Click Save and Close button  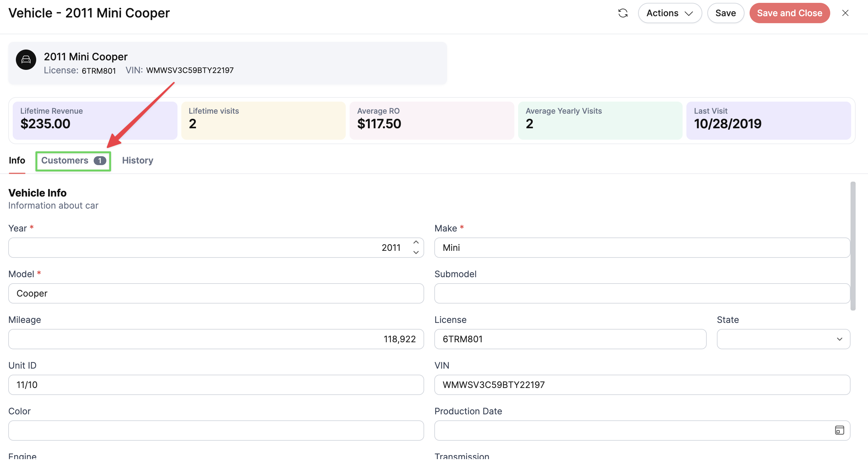tap(790, 13)
